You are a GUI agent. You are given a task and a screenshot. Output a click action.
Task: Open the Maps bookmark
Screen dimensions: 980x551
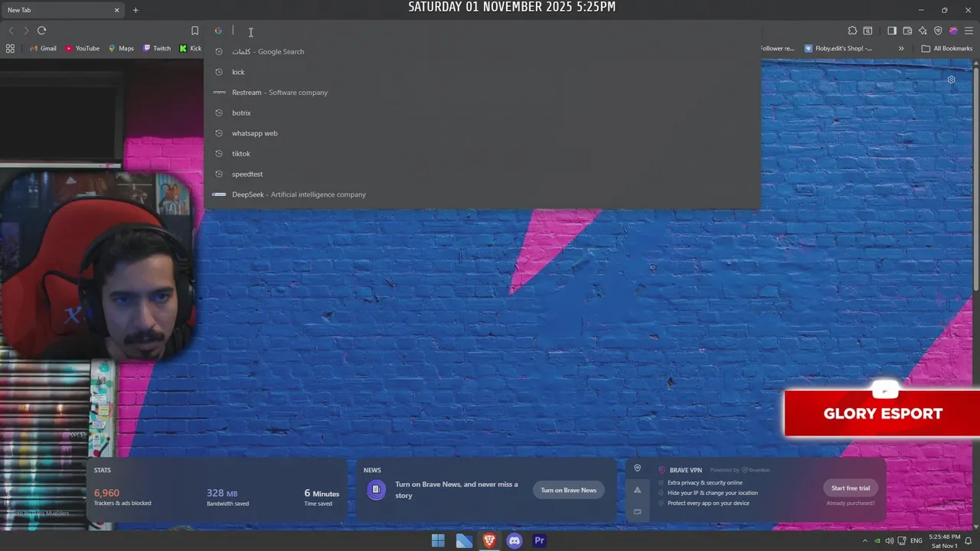[121, 48]
